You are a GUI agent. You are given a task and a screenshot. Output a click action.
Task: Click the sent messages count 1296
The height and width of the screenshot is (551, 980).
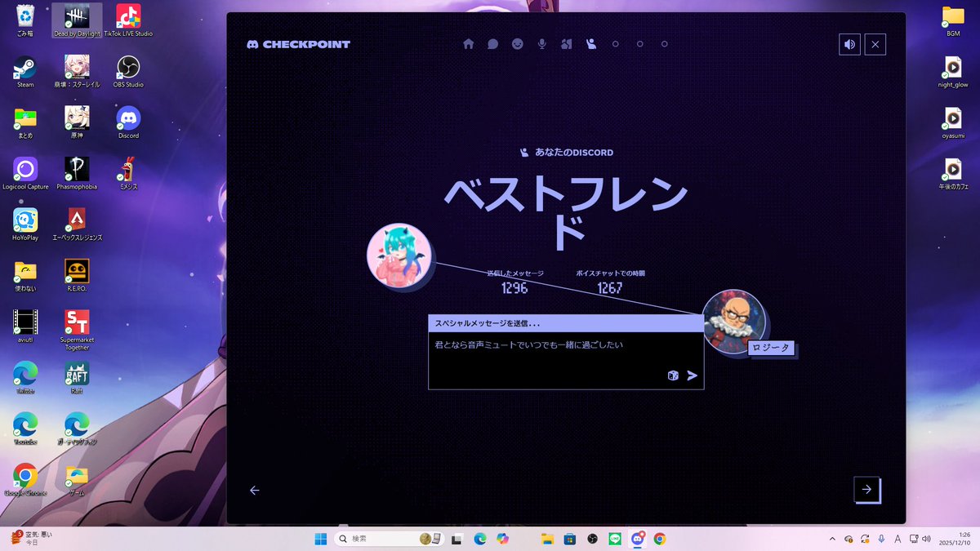pyautogui.click(x=514, y=288)
